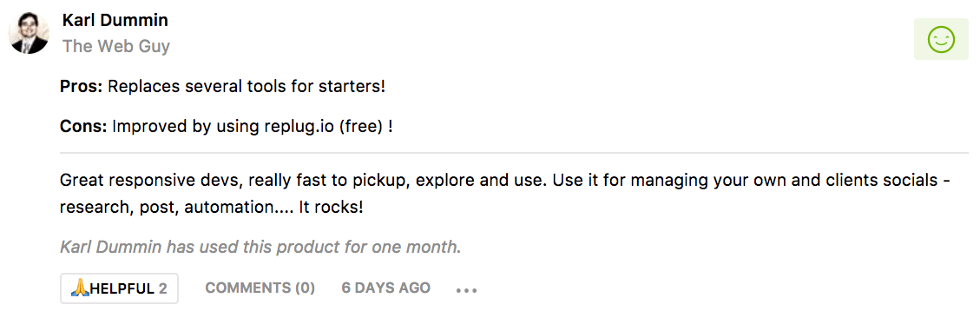Select the Pros label
980x318 pixels.
pos(82,86)
